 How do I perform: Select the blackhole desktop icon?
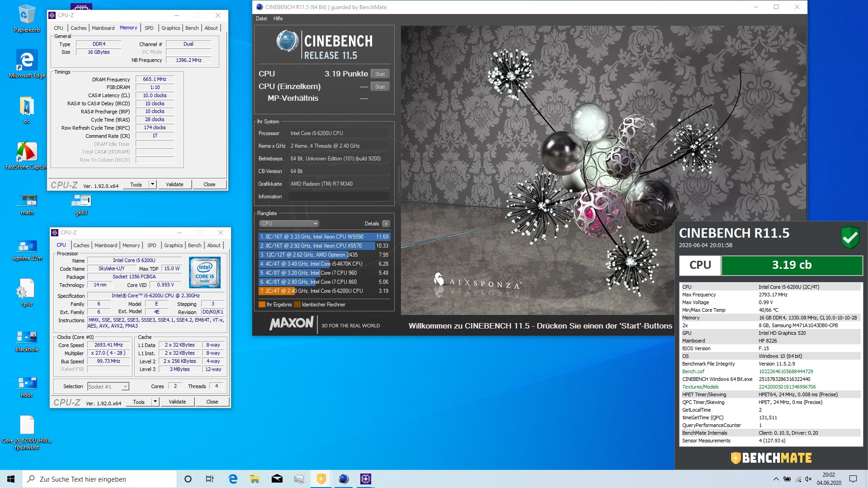27,341
